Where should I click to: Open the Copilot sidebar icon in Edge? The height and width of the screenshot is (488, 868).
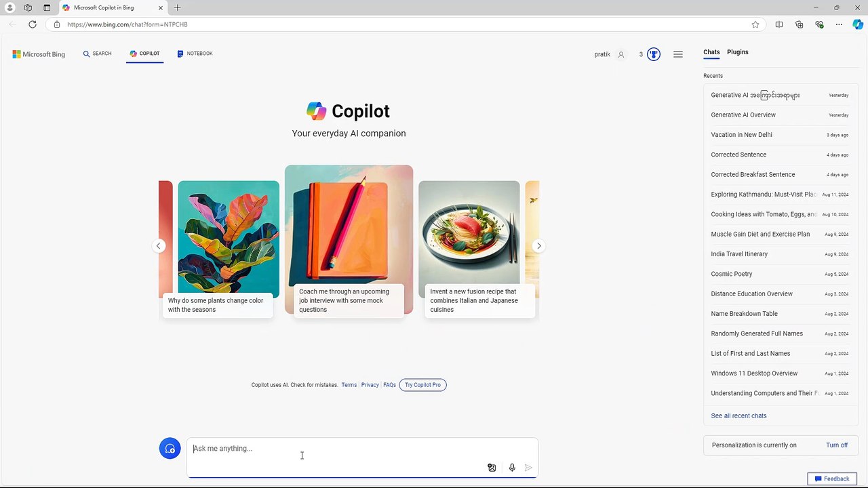pos(858,24)
